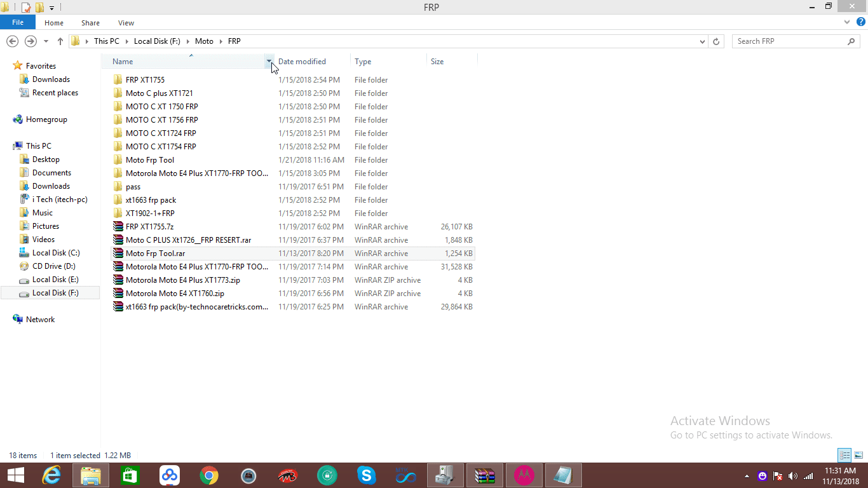
Task: Open the Motorola app in the taskbar
Action: (524, 475)
